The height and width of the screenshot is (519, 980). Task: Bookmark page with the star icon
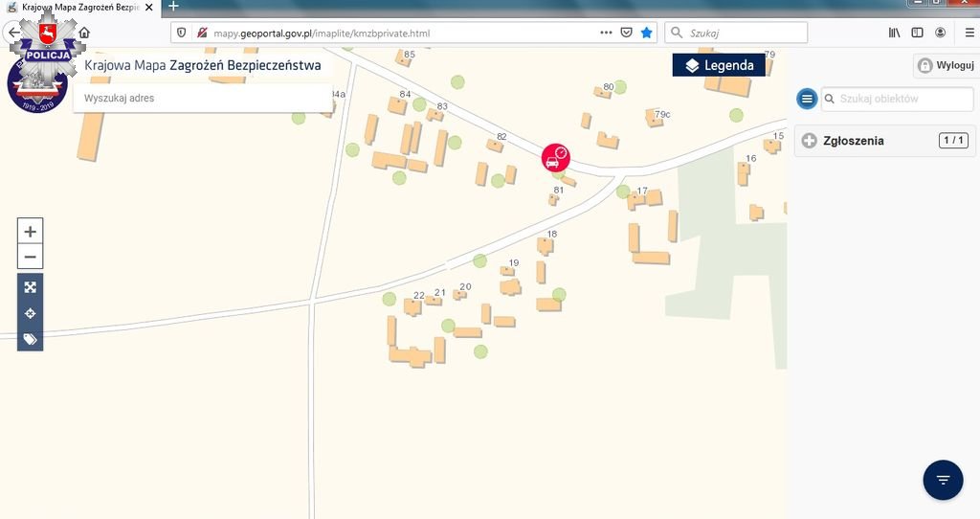(646, 33)
